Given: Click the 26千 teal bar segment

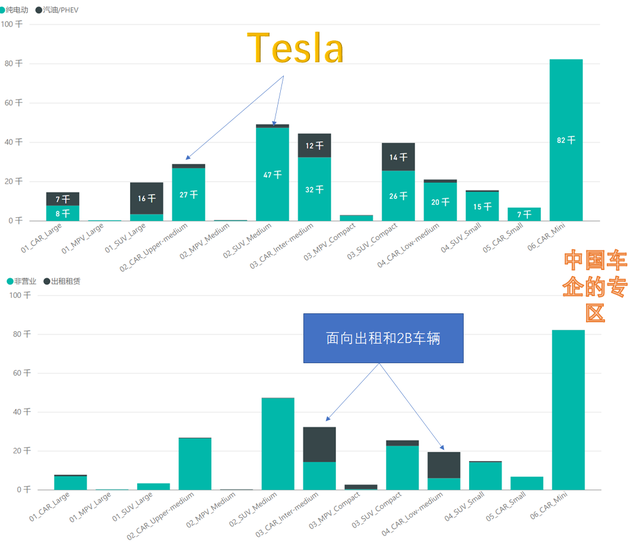Looking at the screenshot, I should point(398,195).
